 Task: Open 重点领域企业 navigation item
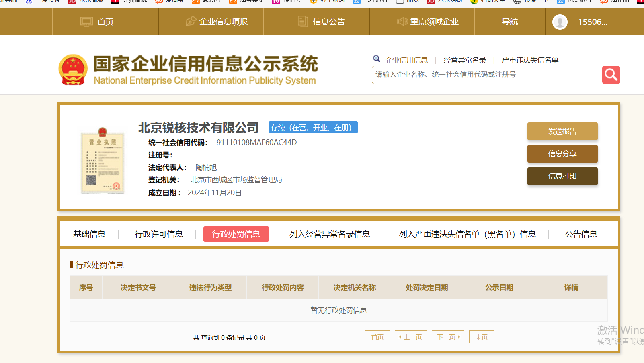pyautogui.click(x=428, y=22)
